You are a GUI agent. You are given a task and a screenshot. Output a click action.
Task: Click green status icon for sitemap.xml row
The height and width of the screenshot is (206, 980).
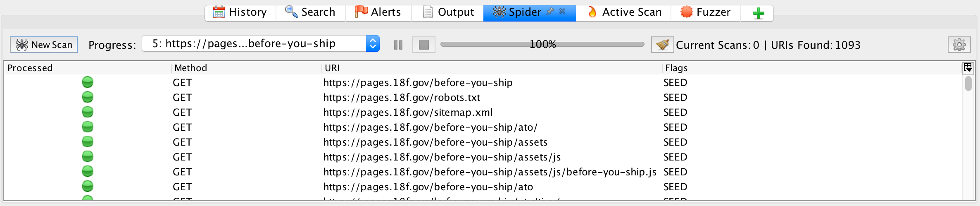88,112
